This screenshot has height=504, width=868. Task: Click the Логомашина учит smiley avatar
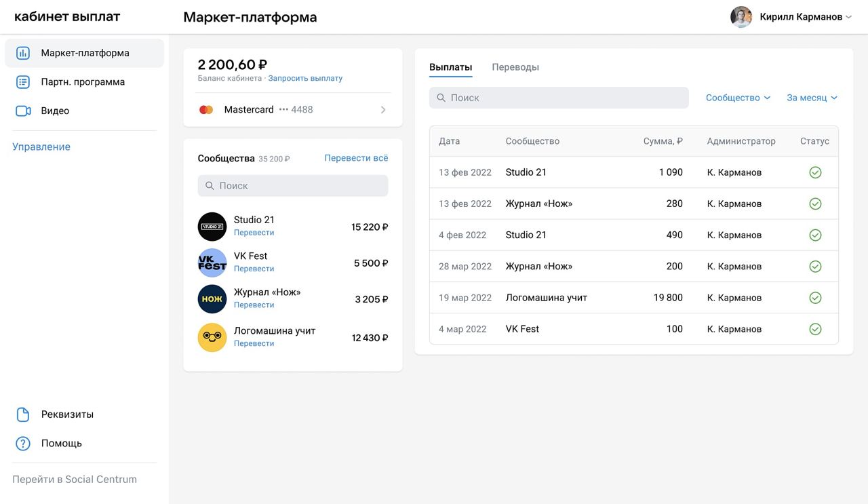coord(212,338)
